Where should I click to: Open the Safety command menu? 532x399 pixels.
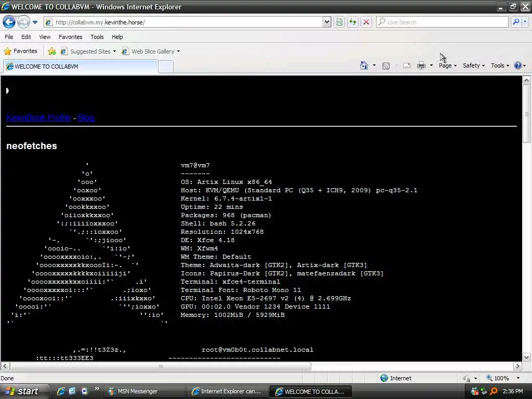[x=474, y=66]
